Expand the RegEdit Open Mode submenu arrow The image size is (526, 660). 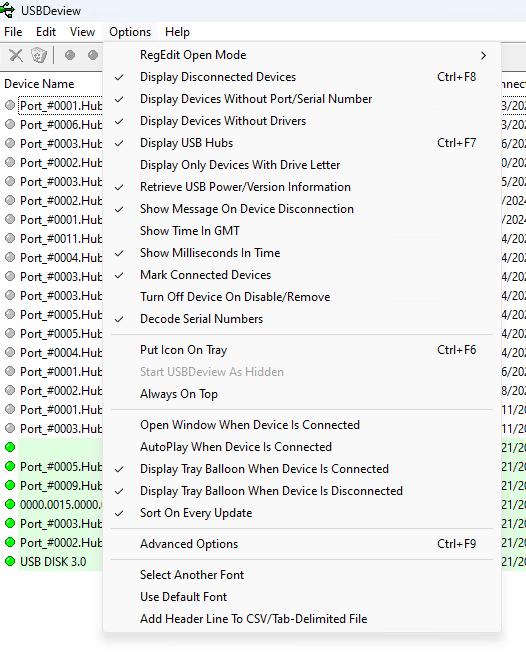point(483,55)
